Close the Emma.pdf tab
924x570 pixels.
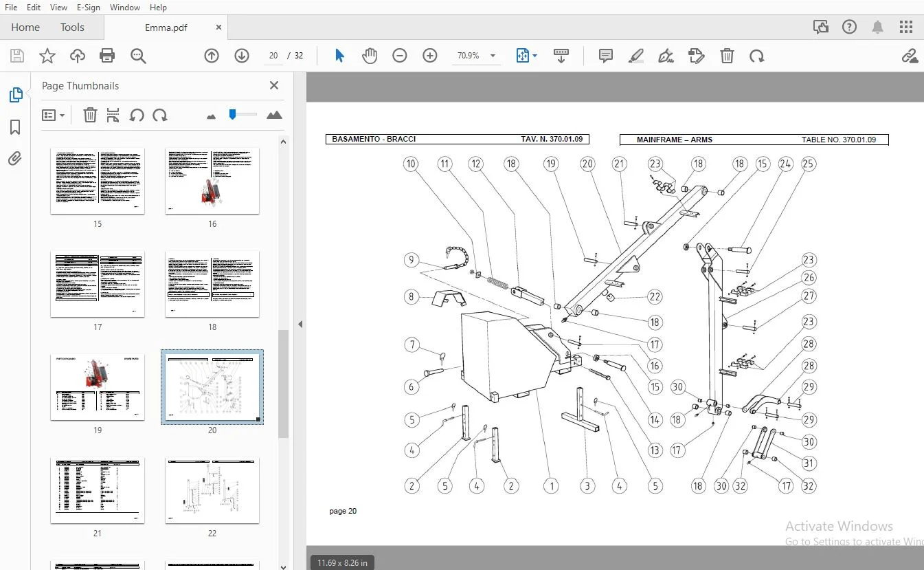(219, 28)
